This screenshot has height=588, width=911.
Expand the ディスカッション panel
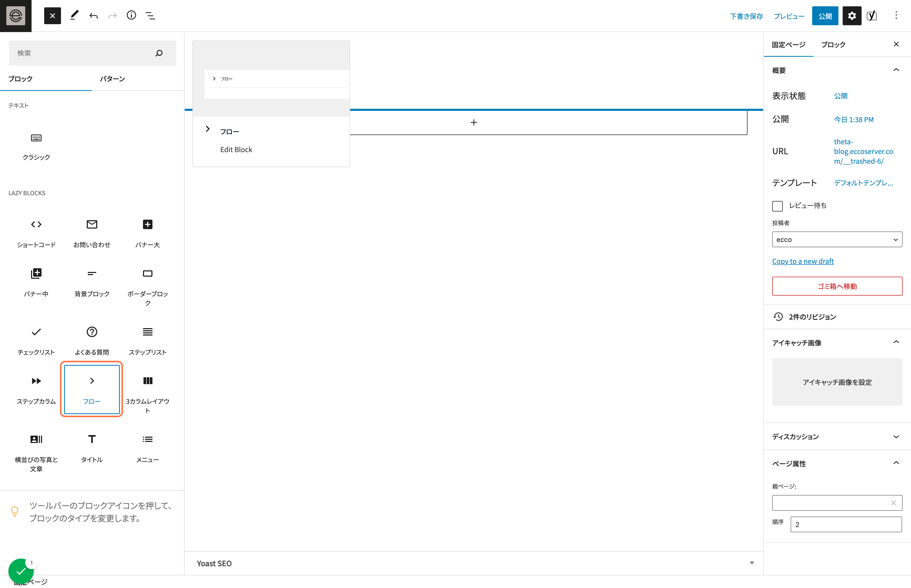[837, 436]
